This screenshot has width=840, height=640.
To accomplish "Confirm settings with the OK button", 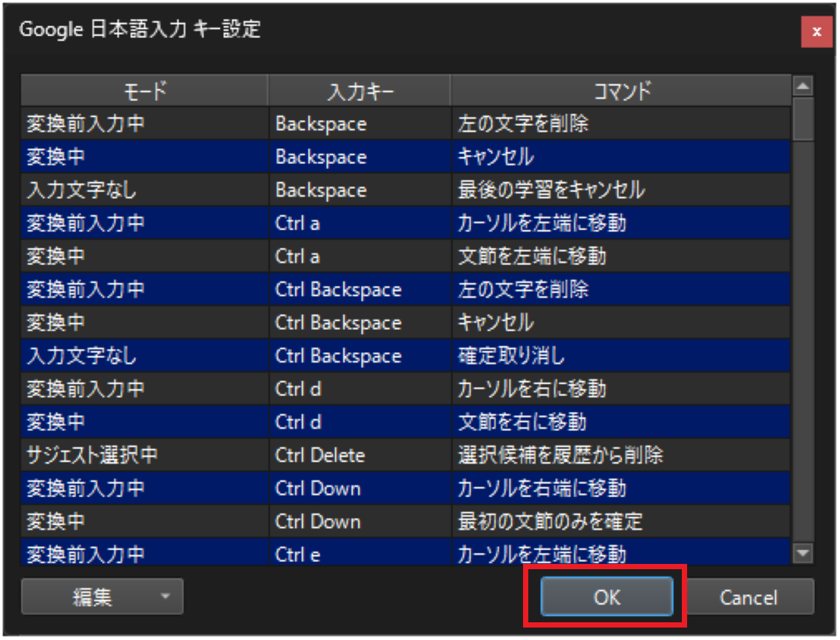I will (605, 597).
